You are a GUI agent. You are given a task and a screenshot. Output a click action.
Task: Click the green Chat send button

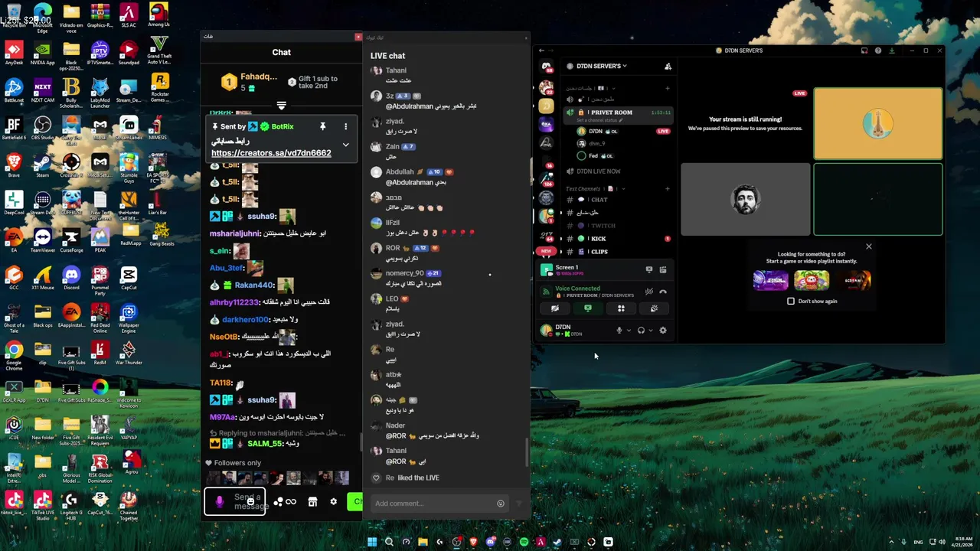[354, 502]
